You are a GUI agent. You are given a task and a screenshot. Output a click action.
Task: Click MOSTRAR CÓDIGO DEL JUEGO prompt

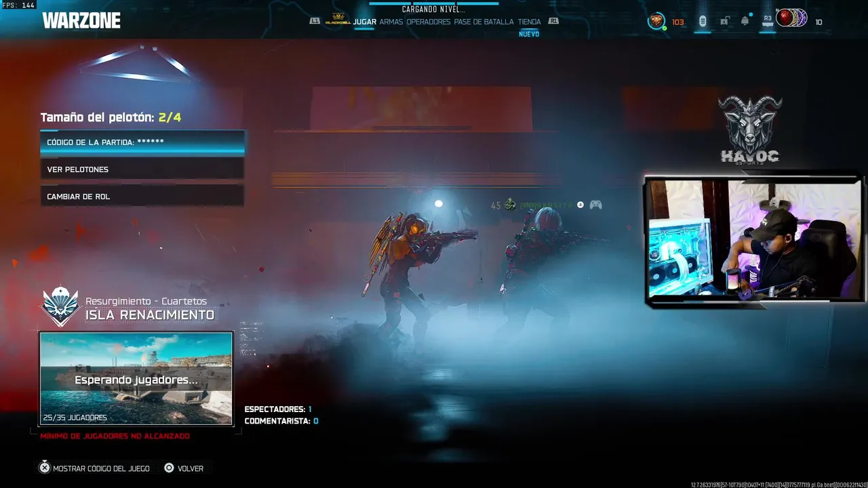pos(101,468)
